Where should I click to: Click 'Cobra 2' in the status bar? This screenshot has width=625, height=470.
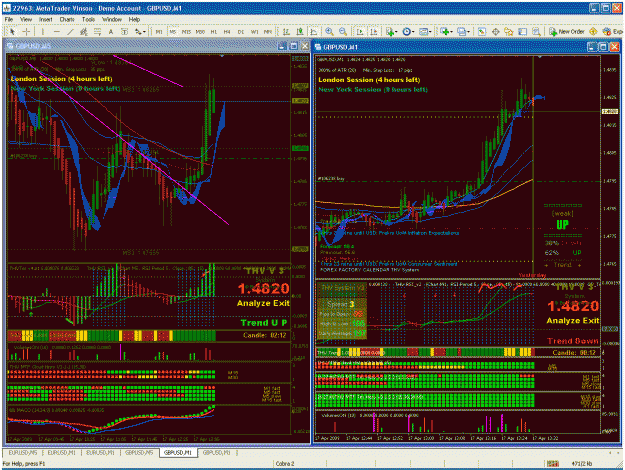point(285,464)
